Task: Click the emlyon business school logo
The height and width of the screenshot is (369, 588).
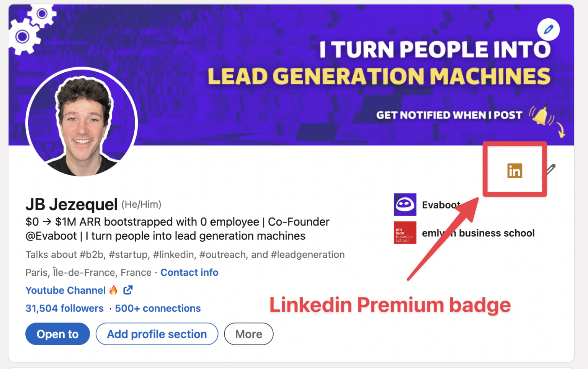Action: [x=405, y=232]
